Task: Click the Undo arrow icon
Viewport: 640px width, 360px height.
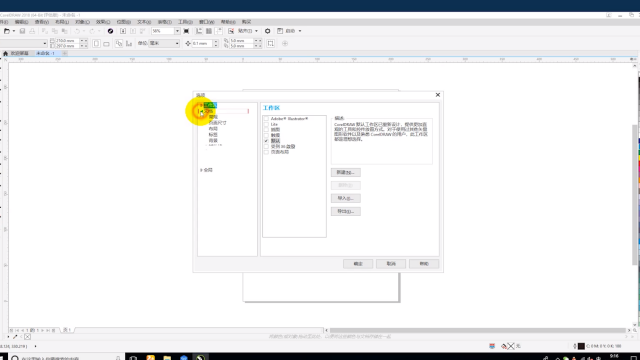Action: click(x=77, y=31)
